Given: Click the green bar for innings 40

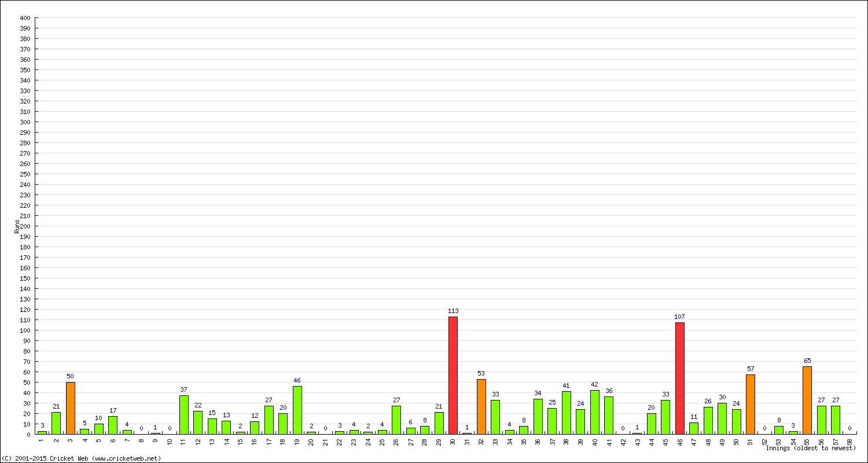Looking at the screenshot, I should (x=594, y=412).
